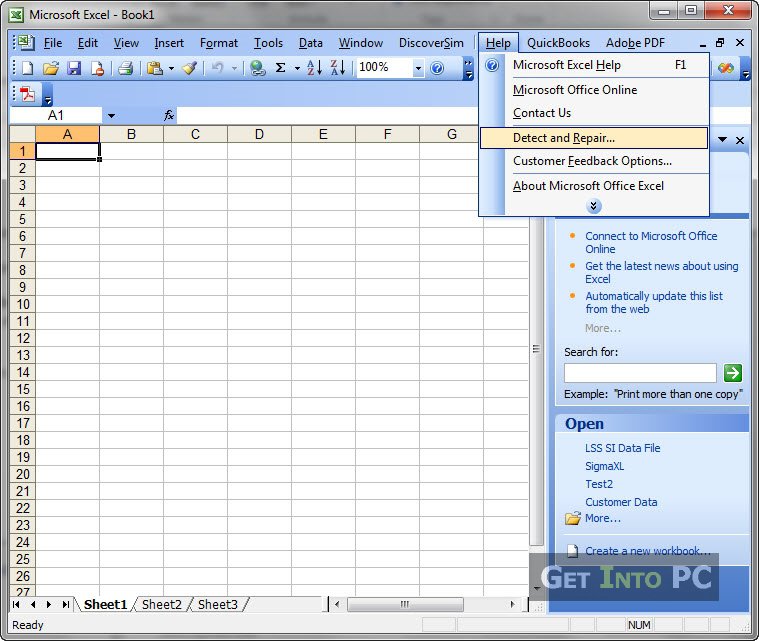The width and height of the screenshot is (759, 641).
Task: Switch to Sheet3 tab
Action: point(218,605)
